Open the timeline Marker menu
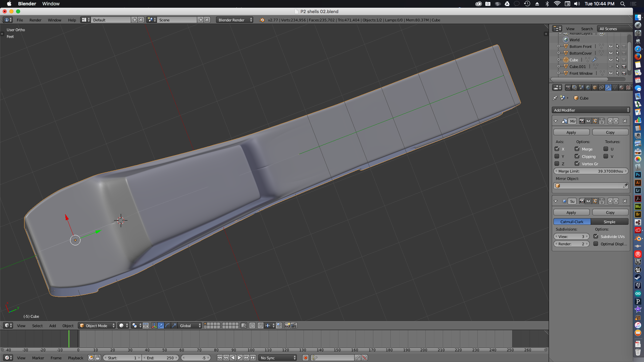The height and width of the screenshot is (362, 644). [x=38, y=358]
